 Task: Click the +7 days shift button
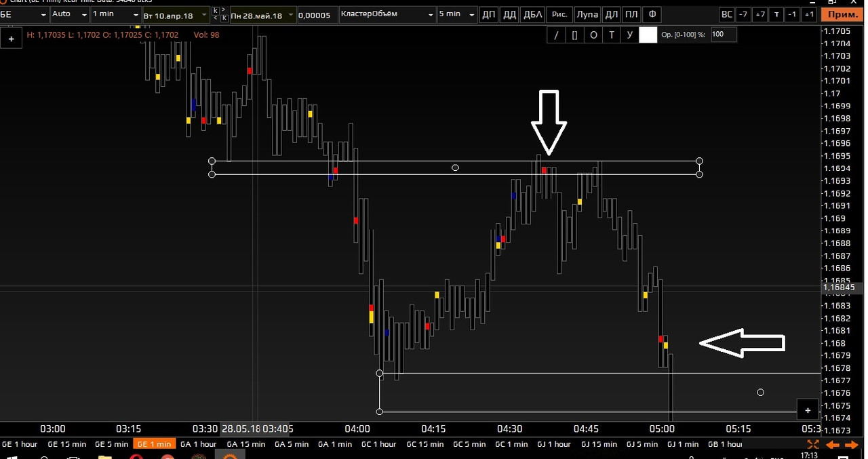[x=759, y=14]
